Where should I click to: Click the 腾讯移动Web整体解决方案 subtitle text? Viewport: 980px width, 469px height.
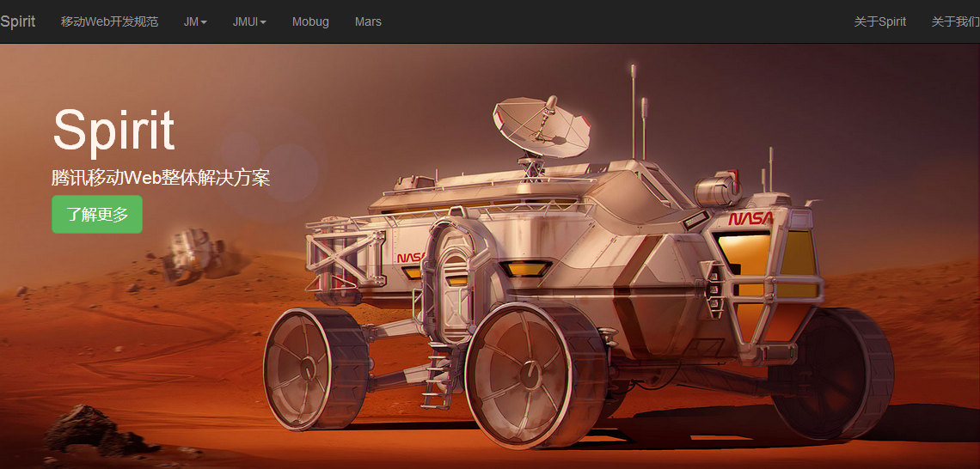pos(161,178)
